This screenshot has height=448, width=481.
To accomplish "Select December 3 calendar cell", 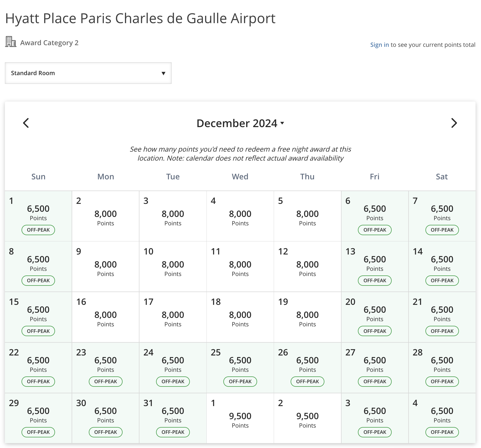I will tap(173, 216).
